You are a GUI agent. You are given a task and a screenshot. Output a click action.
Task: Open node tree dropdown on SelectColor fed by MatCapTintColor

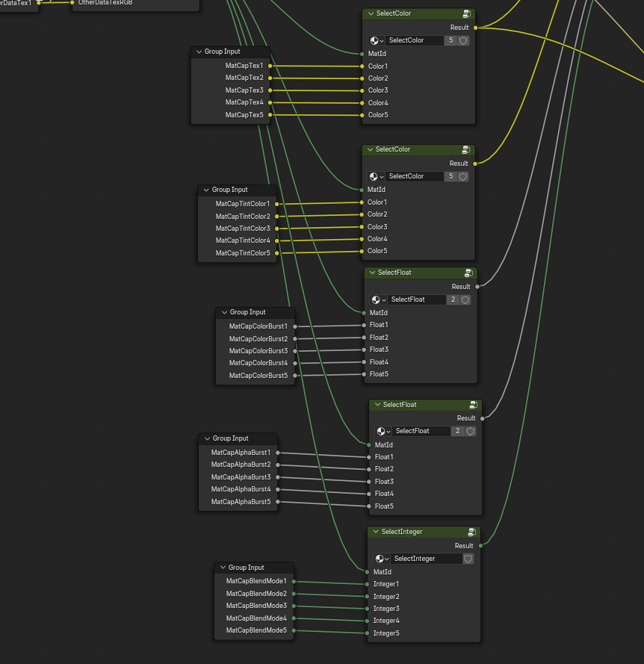pos(377,177)
